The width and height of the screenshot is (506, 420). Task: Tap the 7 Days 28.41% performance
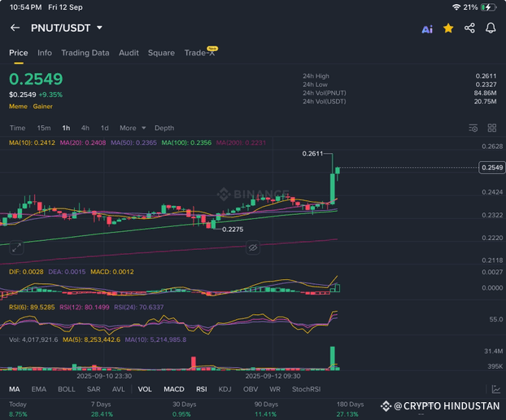[x=102, y=409]
